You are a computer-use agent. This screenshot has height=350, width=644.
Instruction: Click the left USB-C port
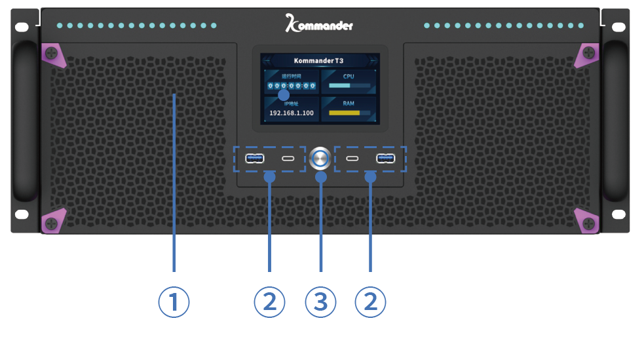[288, 159]
